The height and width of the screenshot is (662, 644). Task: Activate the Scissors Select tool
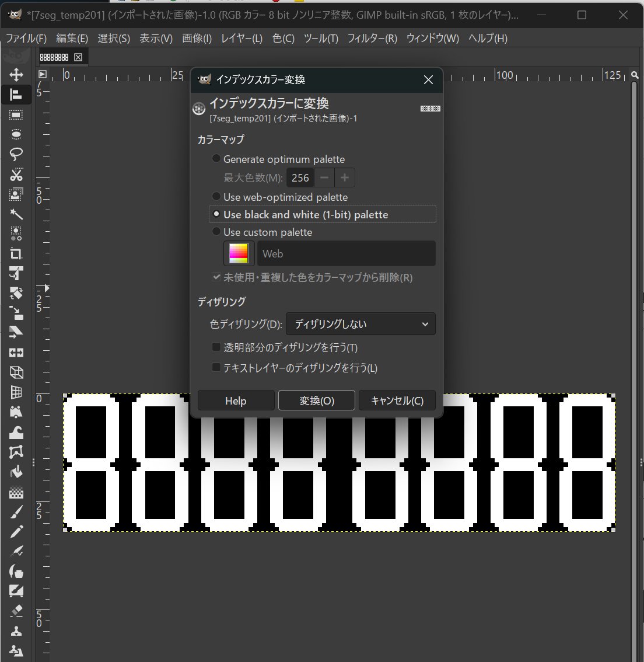click(16, 175)
